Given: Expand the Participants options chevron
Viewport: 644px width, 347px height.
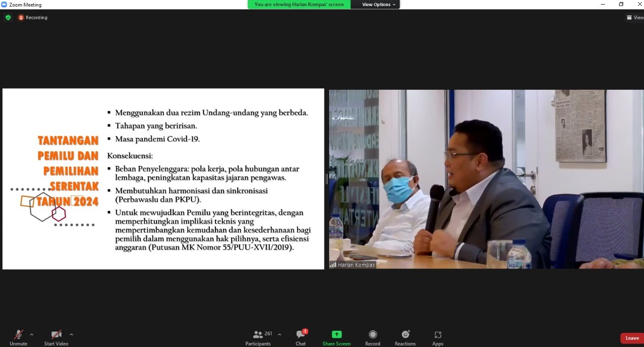Looking at the screenshot, I should coord(279,334).
